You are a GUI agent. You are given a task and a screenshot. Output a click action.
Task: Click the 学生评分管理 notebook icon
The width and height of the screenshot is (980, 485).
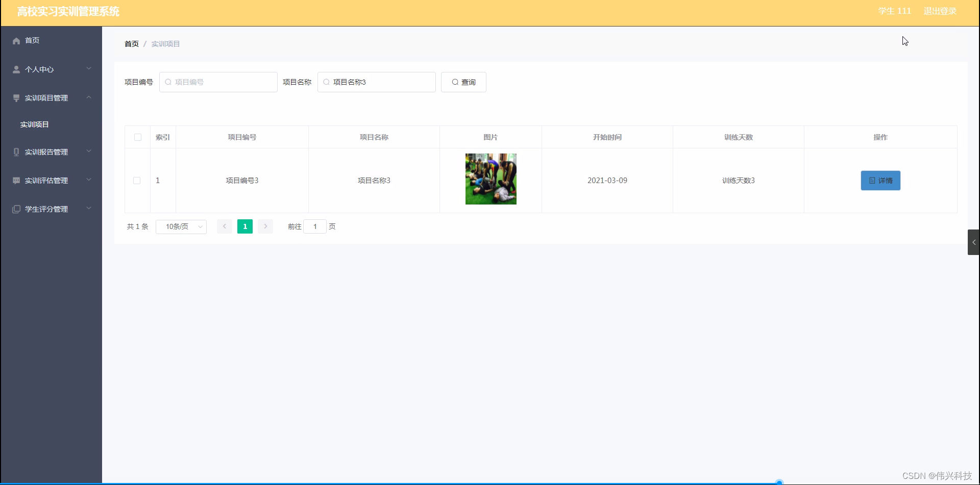(16, 209)
